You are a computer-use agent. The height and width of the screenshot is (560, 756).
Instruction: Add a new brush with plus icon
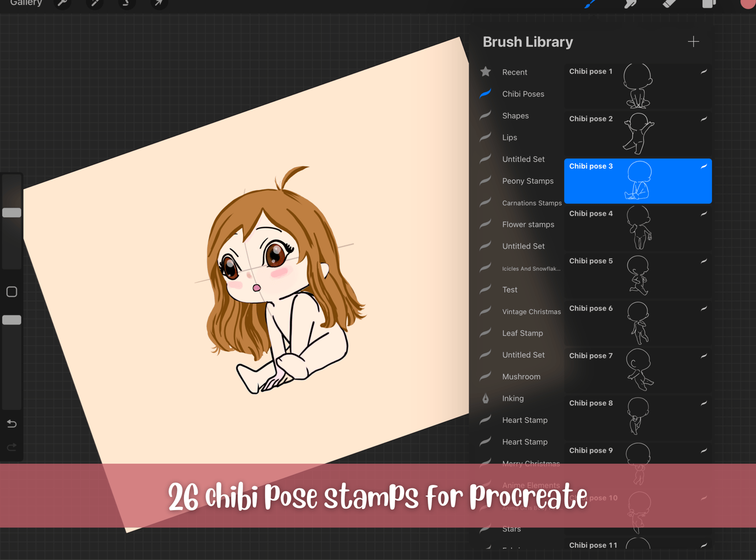[694, 41]
